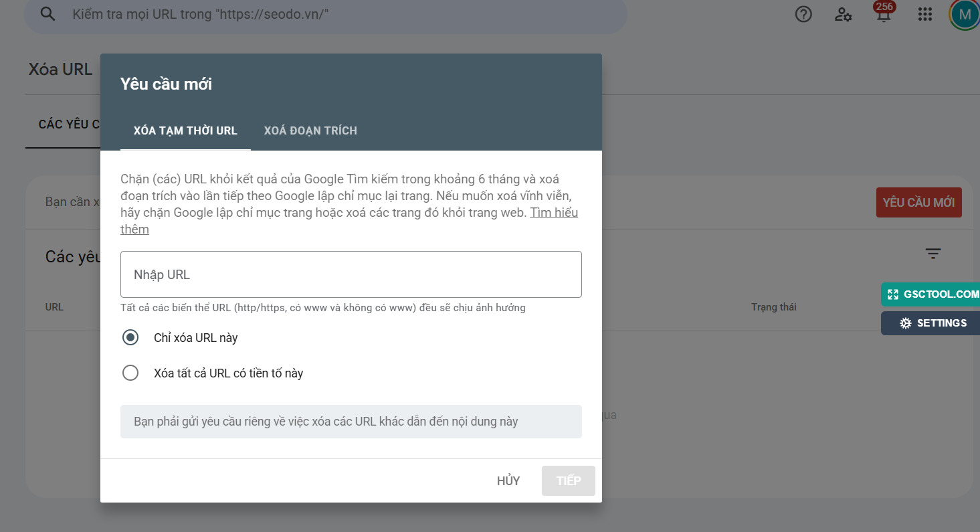Switch to XOÁ ĐOẠN TRÍCH tab

tap(310, 130)
